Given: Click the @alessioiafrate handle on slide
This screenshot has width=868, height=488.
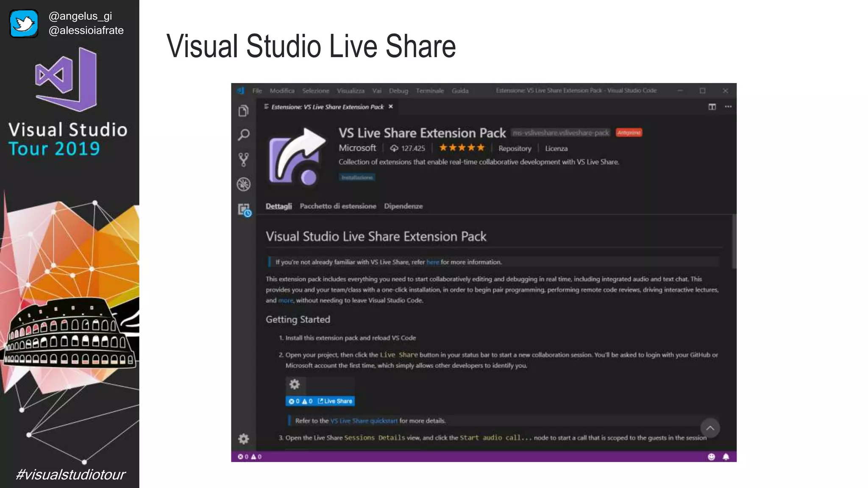Looking at the screenshot, I should [x=86, y=30].
